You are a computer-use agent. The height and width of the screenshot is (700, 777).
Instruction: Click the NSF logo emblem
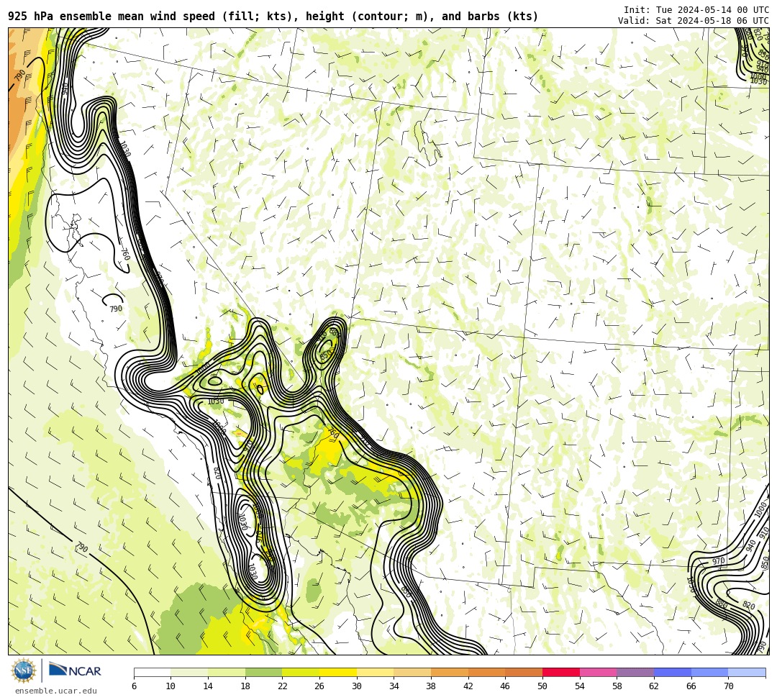tap(23, 671)
